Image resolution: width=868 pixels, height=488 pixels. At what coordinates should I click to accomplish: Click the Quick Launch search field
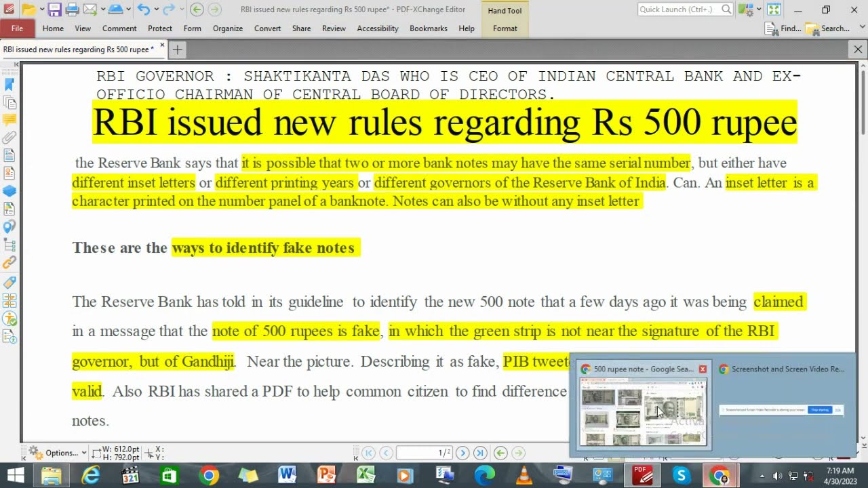(685, 9)
